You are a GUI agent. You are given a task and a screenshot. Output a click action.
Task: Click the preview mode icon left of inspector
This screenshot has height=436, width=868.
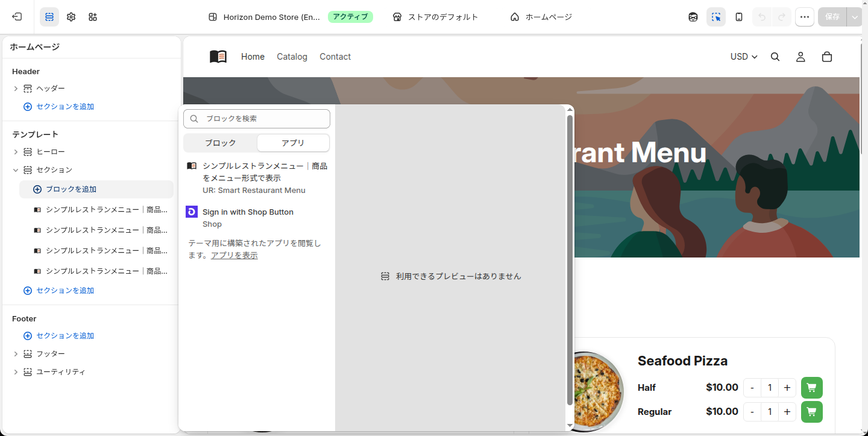tap(693, 17)
